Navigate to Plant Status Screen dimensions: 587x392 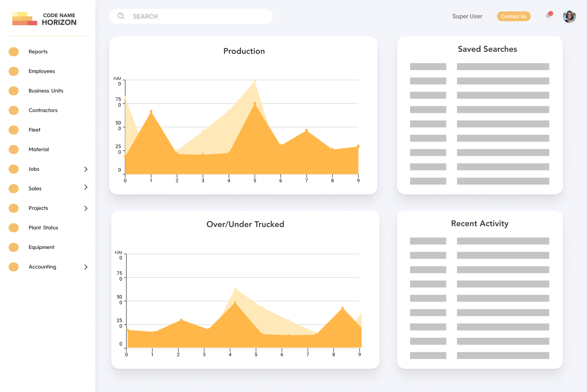[x=43, y=228]
